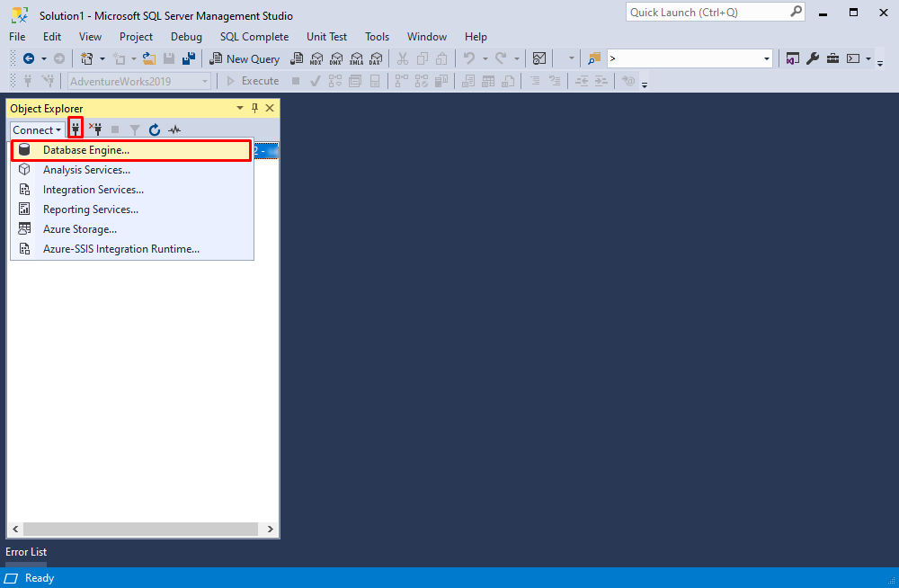Open a new DAX query
This screenshot has height=588, width=899.
[376, 58]
